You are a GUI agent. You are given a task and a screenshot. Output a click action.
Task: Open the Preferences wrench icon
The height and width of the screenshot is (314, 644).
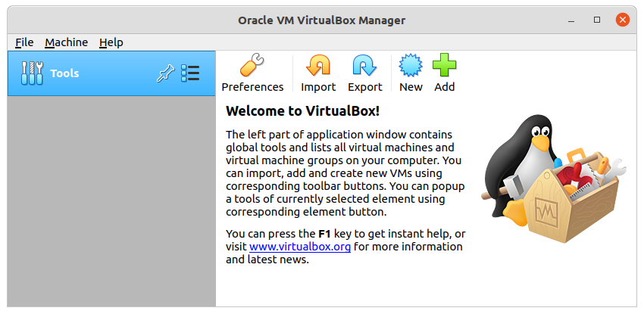252,66
